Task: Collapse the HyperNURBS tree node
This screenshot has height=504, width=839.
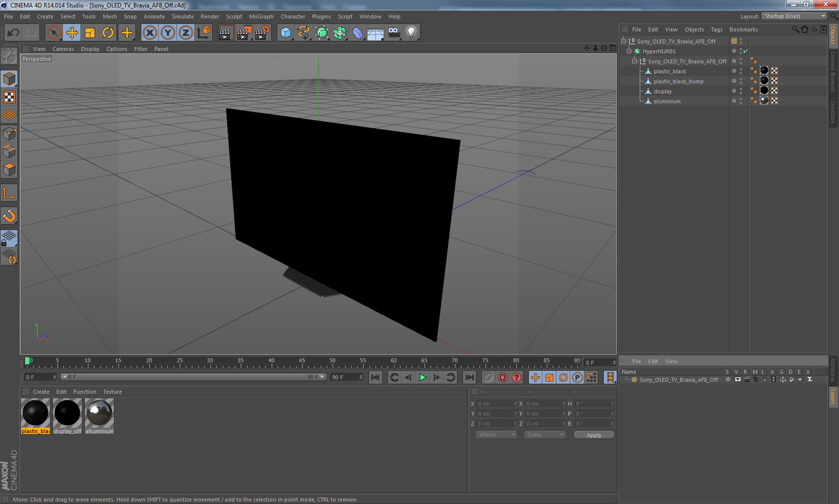Action: coord(629,51)
